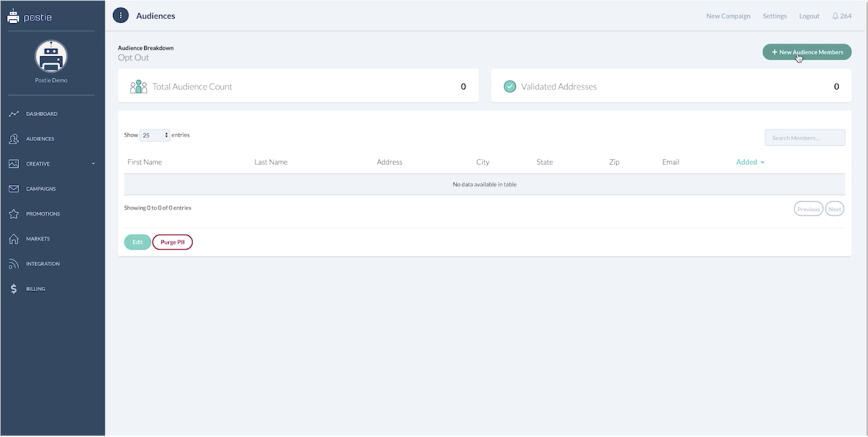
Task: Click the Postie printer logo icon
Action: [x=13, y=16]
